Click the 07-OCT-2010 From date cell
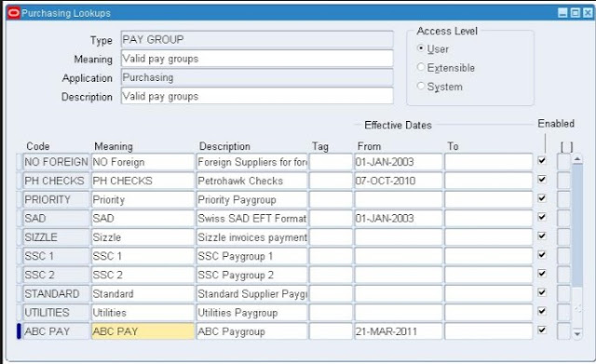The image size is (596, 364). (x=399, y=181)
